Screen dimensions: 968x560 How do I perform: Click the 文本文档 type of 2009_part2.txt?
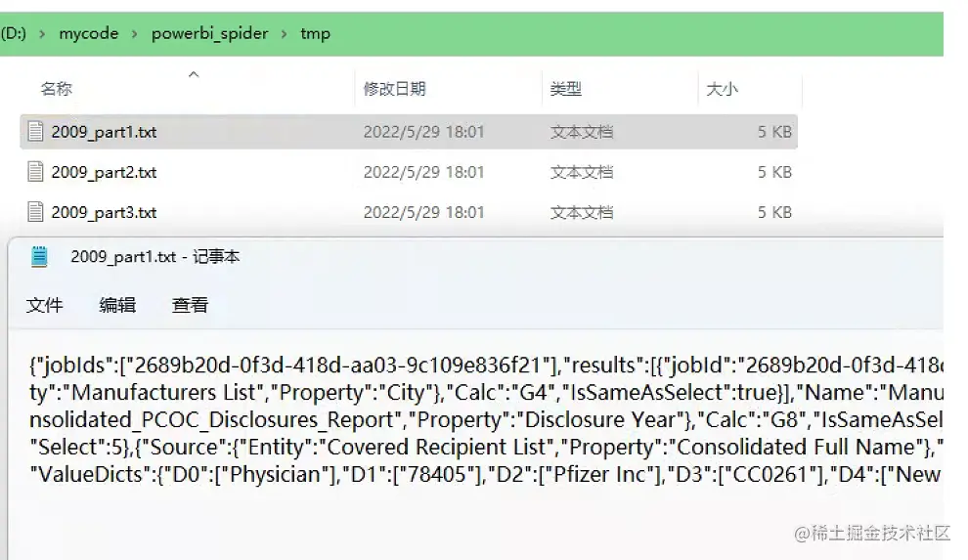(582, 172)
